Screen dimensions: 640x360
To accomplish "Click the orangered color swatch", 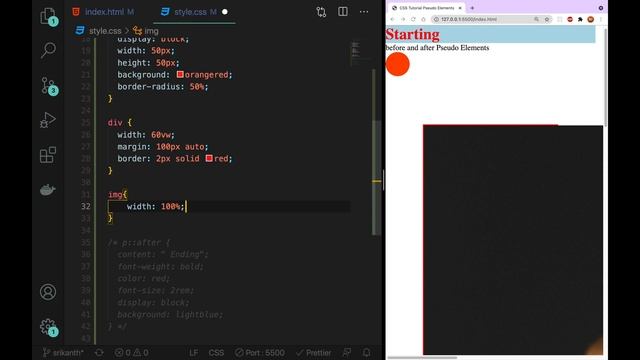I will pos(180,74).
